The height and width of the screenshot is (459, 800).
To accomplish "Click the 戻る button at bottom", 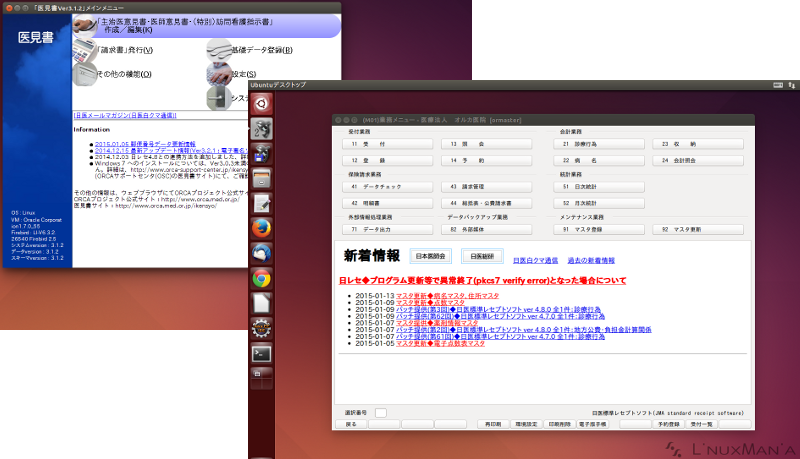I will (x=351, y=424).
